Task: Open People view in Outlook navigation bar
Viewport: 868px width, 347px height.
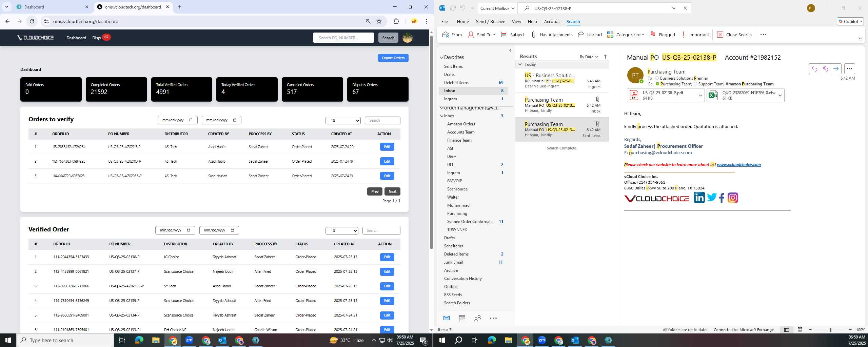Action: [x=477, y=318]
